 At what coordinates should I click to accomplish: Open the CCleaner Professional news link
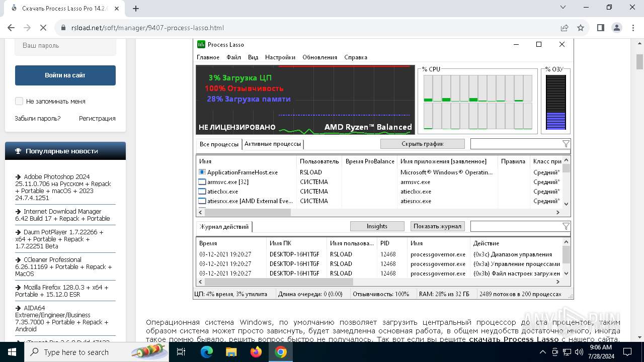(x=63, y=267)
